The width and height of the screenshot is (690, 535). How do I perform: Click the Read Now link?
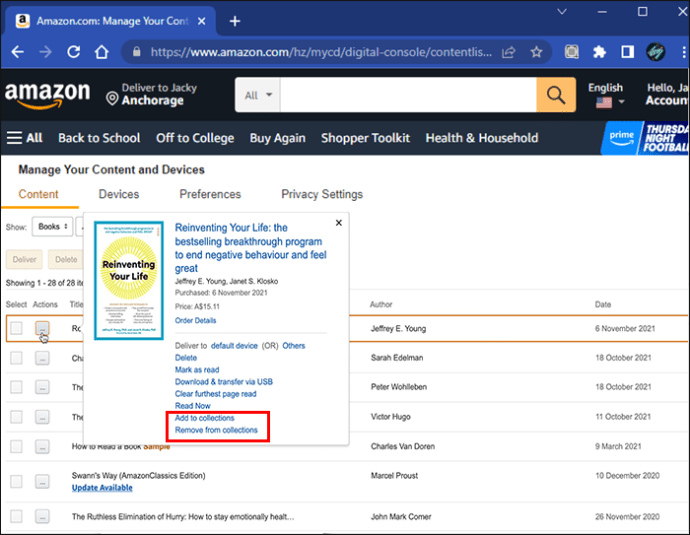click(x=193, y=406)
